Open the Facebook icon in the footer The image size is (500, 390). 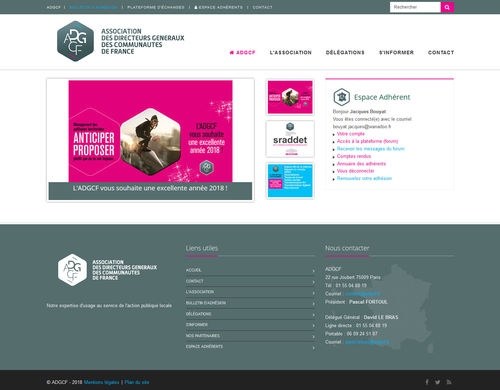[x=427, y=382]
